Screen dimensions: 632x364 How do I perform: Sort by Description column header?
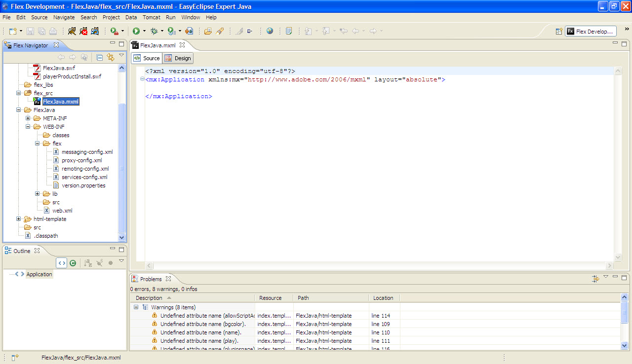(x=193, y=298)
